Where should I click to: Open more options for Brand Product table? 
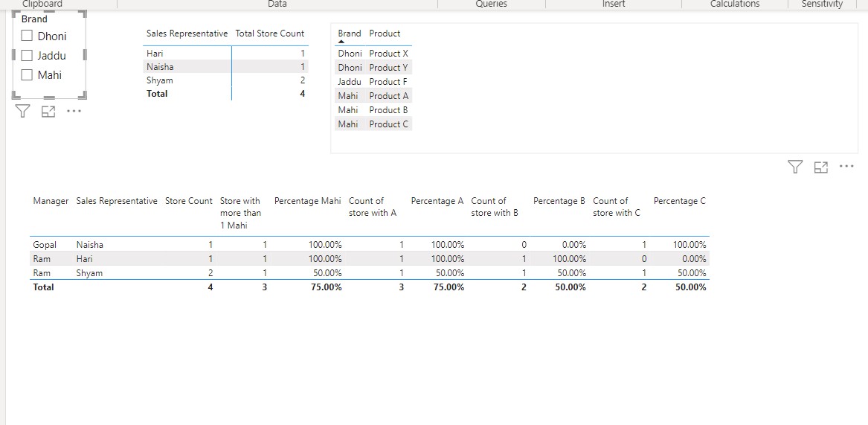pyautogui.click(x=846, y=167)
